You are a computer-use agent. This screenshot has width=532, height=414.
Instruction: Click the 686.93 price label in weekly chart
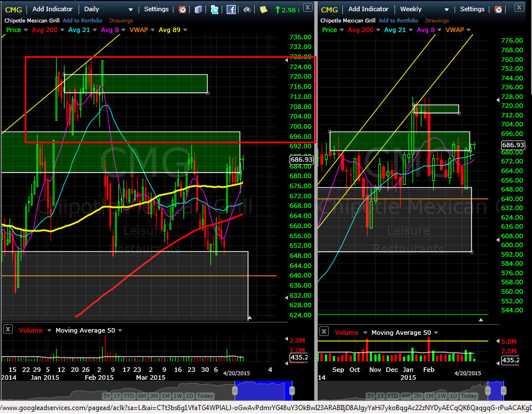click(513, 145)
